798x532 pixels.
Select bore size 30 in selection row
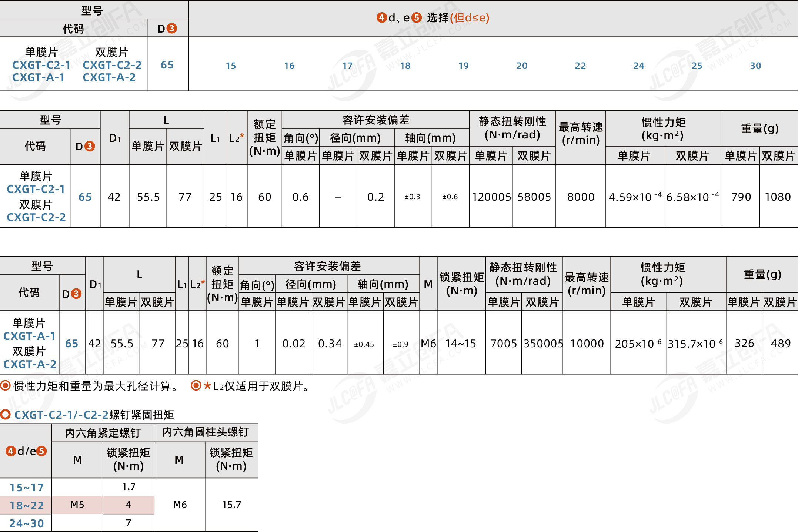756,66
